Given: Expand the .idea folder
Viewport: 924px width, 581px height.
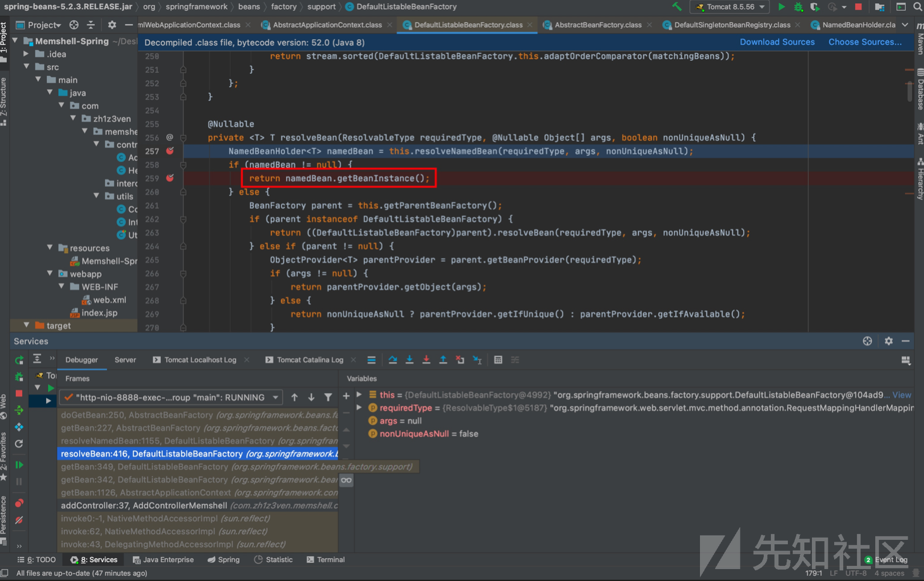Looking at the screenshot, I should [26, 54].
